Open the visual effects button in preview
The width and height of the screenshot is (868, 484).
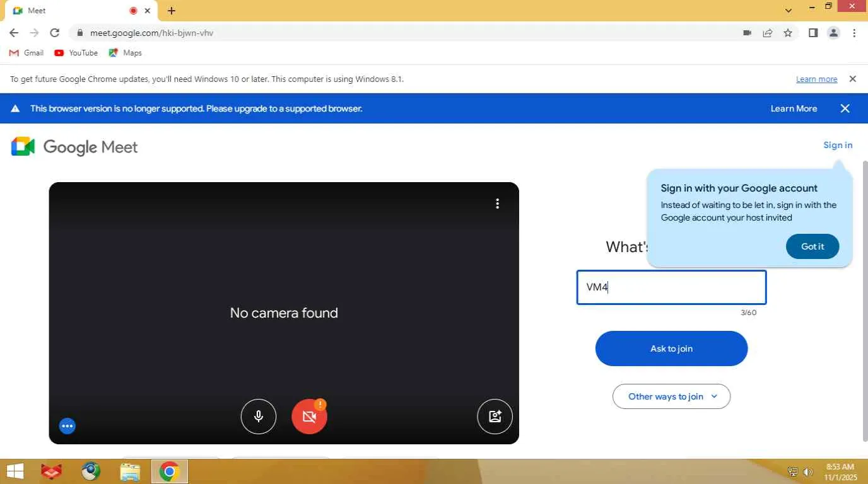coord(495,417)
